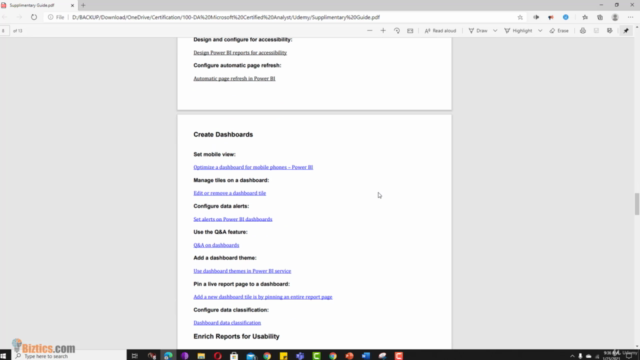Expand the Highlight color options arrow
Image resolution: width=640 pixels, height=360 pixels.
tap(540, 31)
